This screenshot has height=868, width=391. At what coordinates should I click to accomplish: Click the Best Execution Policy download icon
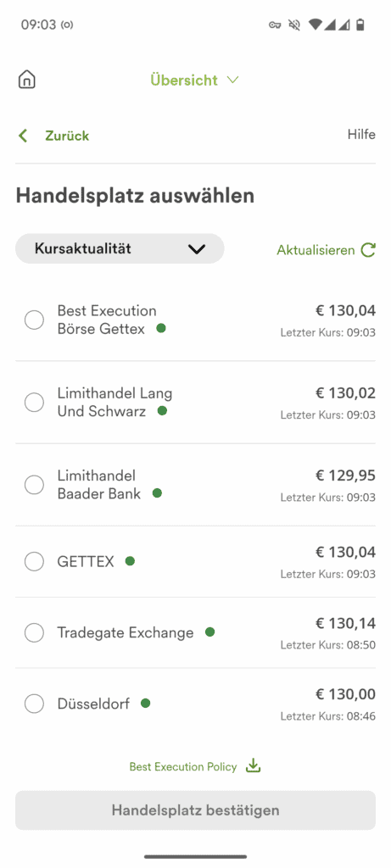click(253, 766)
